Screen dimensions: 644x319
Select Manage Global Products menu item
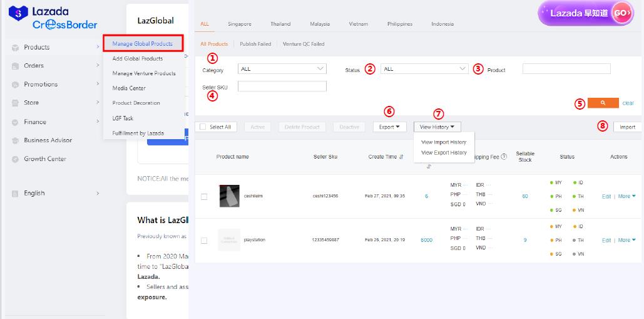[143, 44]
